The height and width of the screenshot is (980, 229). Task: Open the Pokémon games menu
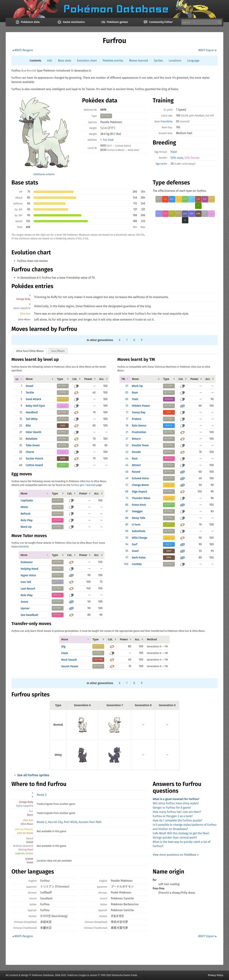point(114,22)
